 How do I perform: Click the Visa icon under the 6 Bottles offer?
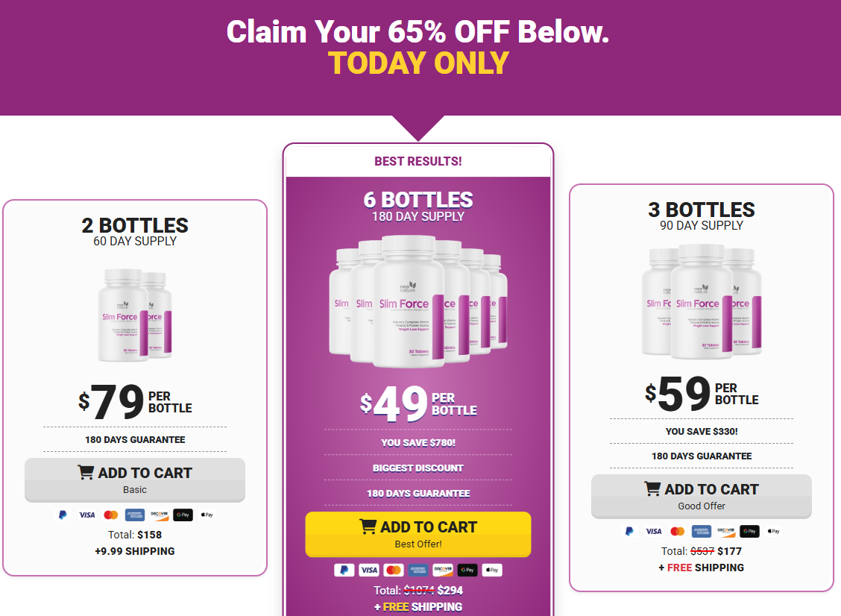[x=368, y=570]
